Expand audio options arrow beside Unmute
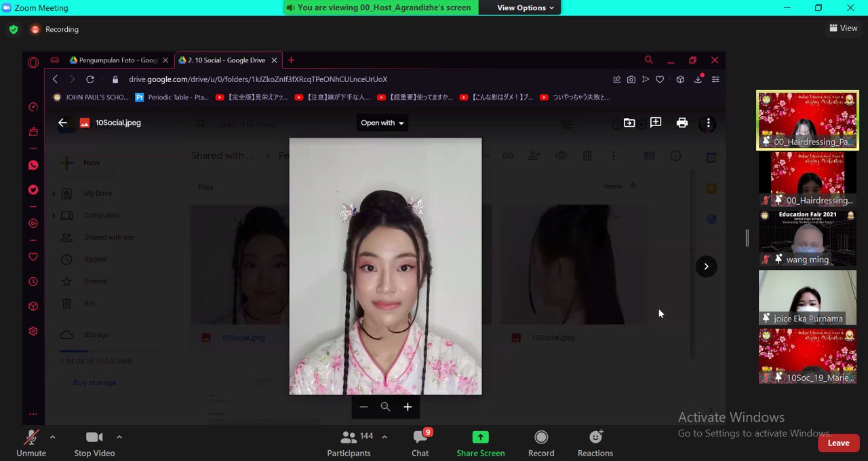The image size is (868, 461). point(53,437)
